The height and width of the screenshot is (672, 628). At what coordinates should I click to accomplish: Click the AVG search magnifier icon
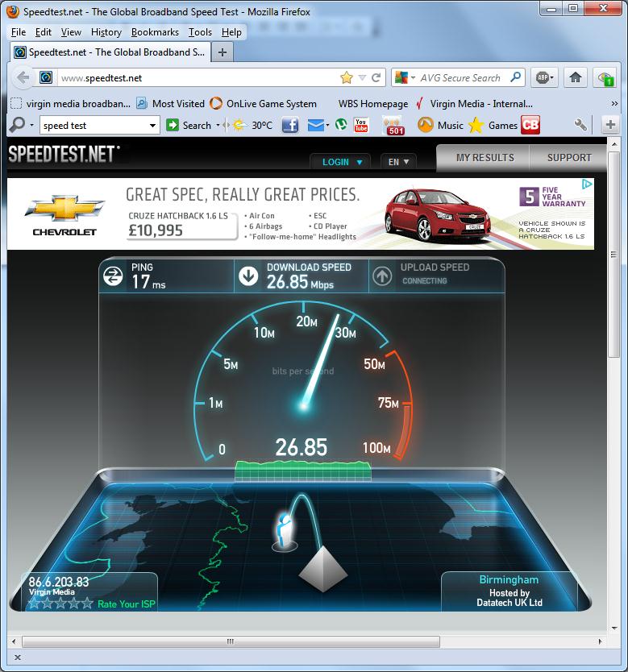(516, 77)
